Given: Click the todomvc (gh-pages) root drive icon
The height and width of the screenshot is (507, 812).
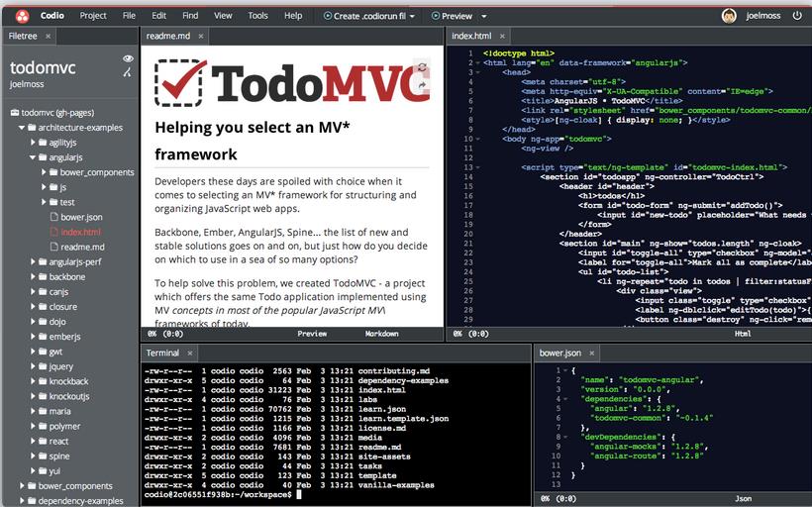Looking at the screenshot, I should 15,112.
